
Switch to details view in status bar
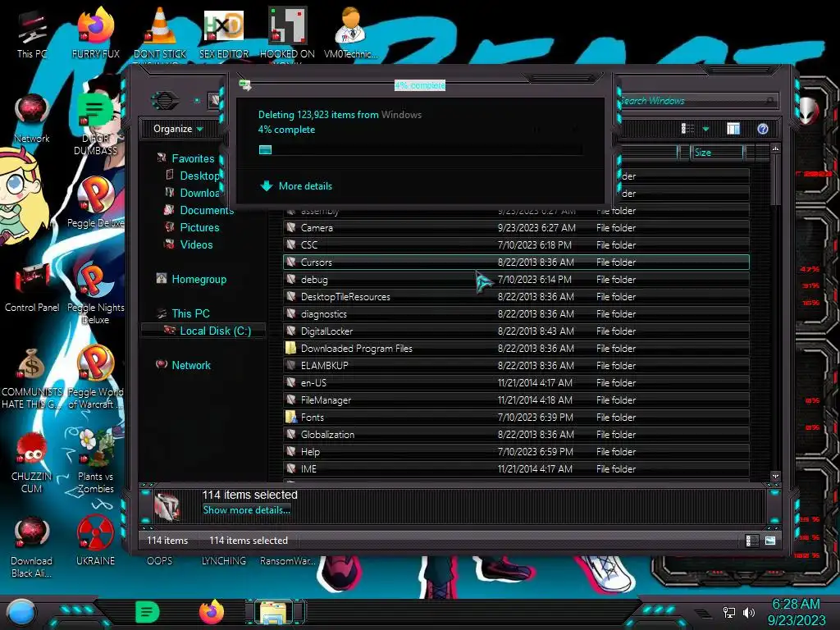[751, 541]
